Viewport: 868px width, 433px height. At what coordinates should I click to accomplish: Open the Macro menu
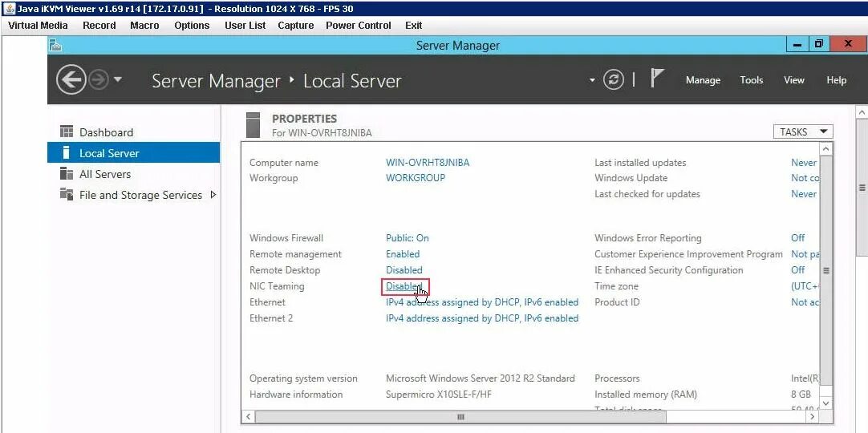click(144, 26)
